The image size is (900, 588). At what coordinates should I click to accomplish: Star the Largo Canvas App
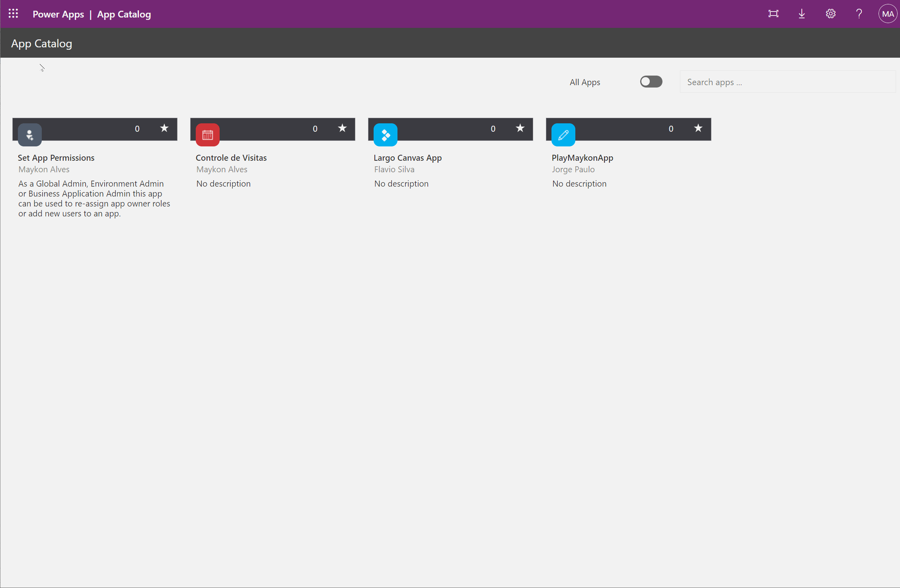tap(520, 128)
